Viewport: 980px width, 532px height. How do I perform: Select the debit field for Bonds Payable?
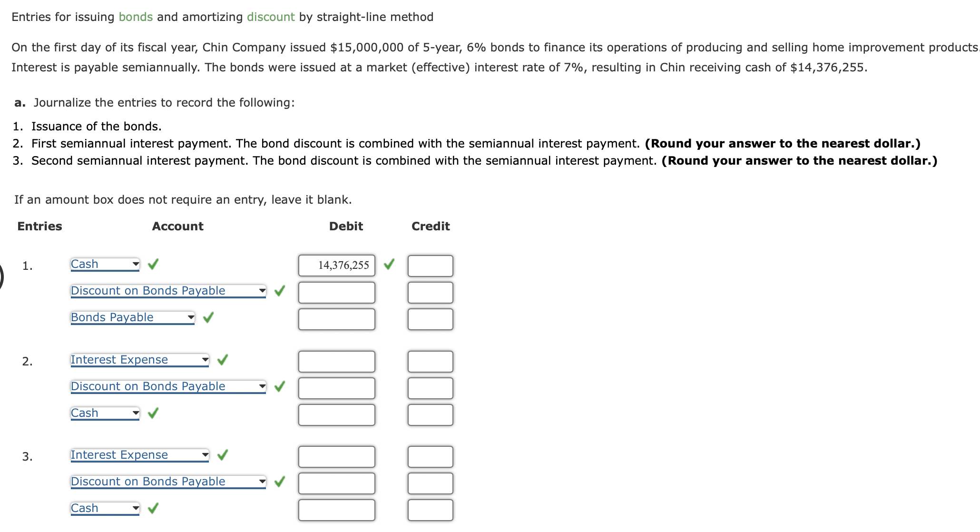click(336, 319)
